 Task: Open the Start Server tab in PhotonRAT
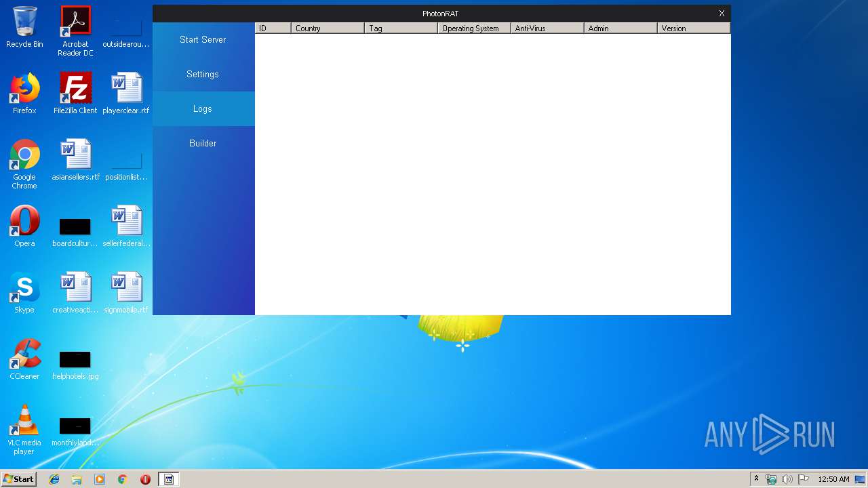[x=203, y=39]
